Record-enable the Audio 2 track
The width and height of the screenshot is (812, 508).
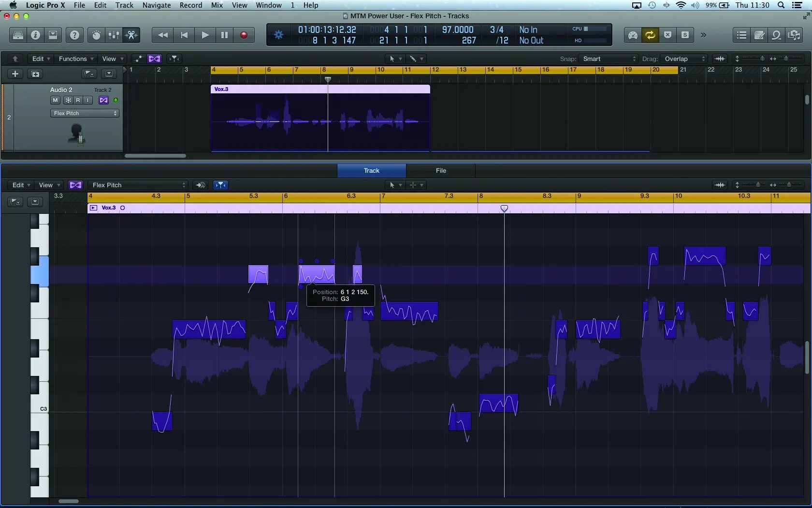[x=78, y=100]
